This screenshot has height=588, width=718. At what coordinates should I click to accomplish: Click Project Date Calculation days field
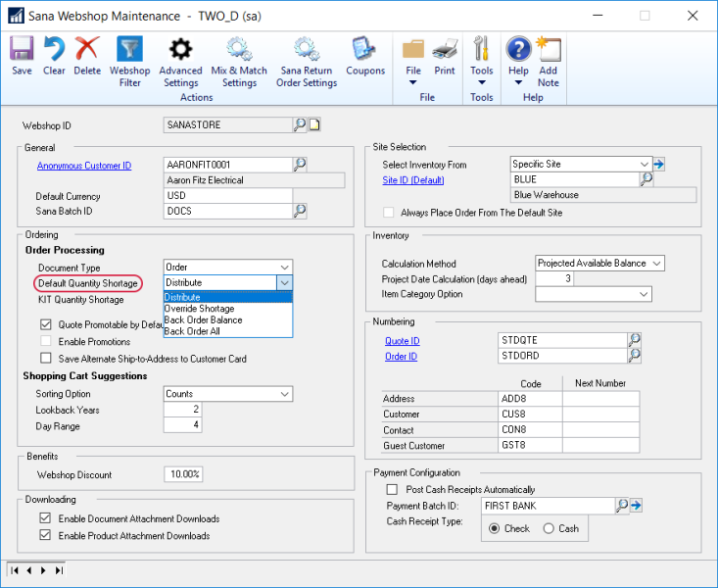pos(554,278)
